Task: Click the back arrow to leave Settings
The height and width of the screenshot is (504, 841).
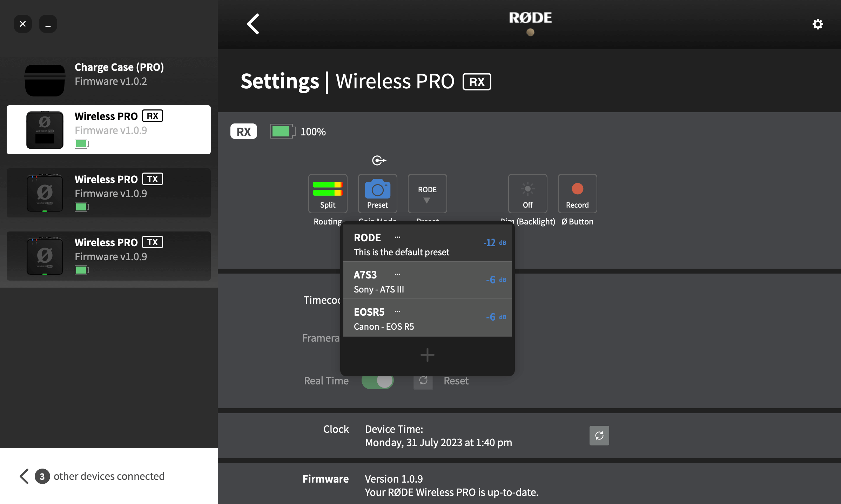Action: tap(253, 24)
